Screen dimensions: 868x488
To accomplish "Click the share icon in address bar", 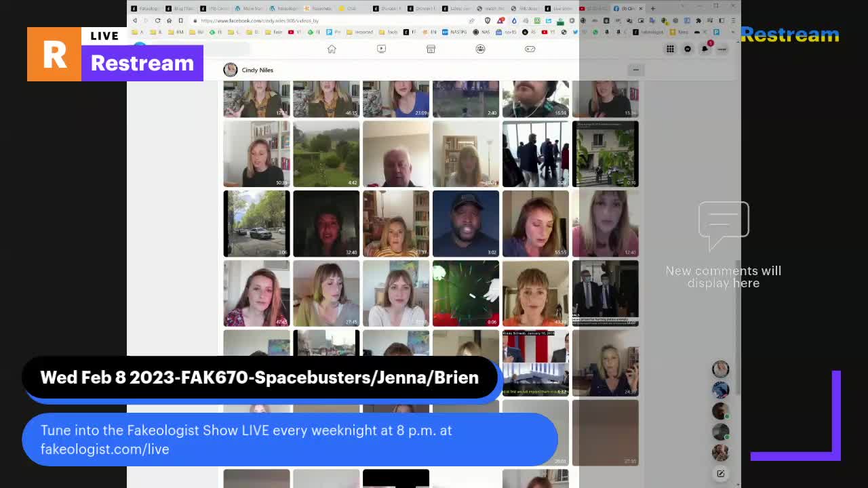I will [x=472, y=21].
